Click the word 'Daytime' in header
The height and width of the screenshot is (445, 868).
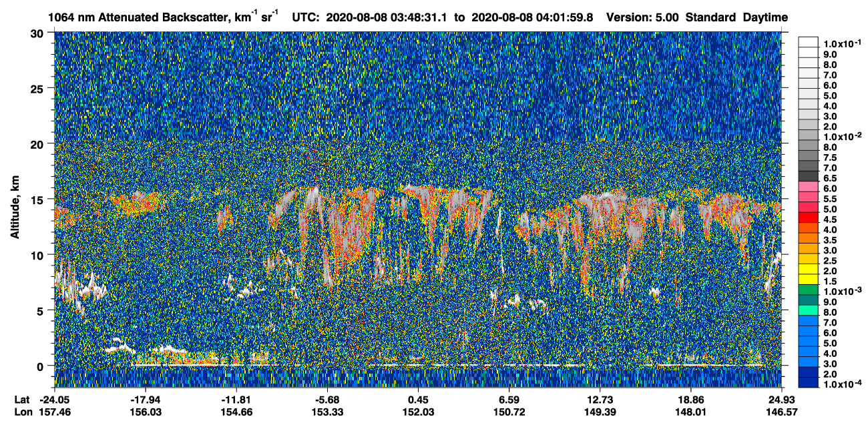pyautogui.click(x=765, y=17)
